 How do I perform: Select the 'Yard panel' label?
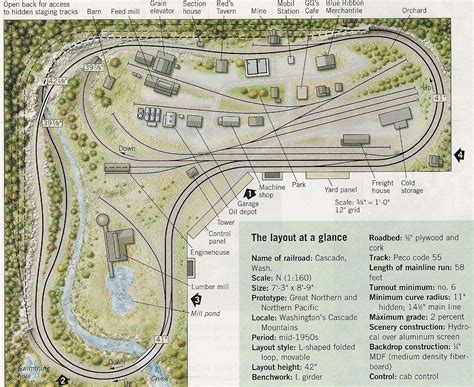[x=340, y=190]
